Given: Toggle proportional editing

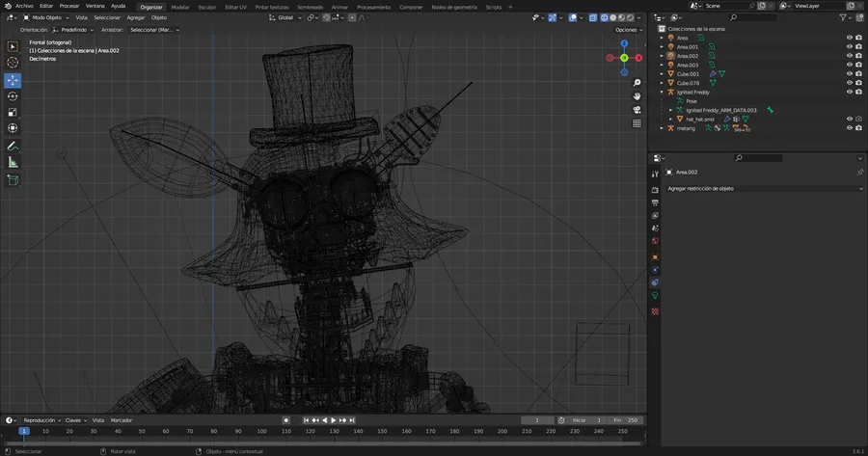Looking at the screenshot, I should tap(352, 17).
